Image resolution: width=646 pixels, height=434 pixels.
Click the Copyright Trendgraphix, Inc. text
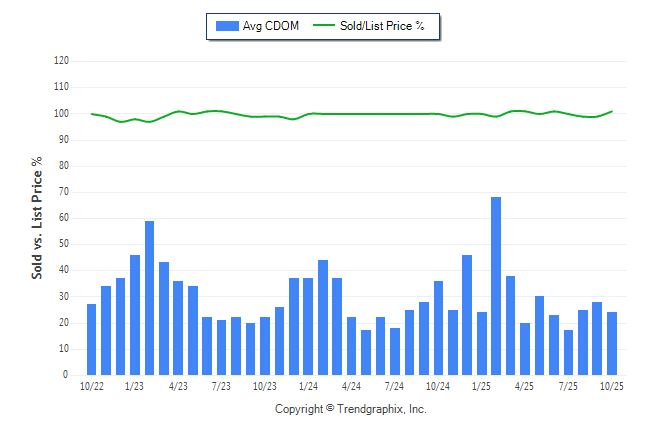coord(350,410)
